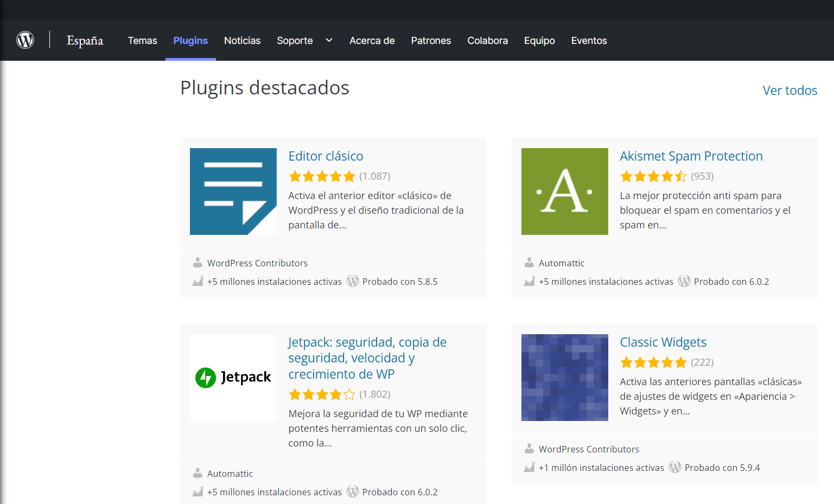Image resolution: width=834 pixels, height=504 pixels.
Task: Open the Jetpack plugin title link
Action: point(367,358)
